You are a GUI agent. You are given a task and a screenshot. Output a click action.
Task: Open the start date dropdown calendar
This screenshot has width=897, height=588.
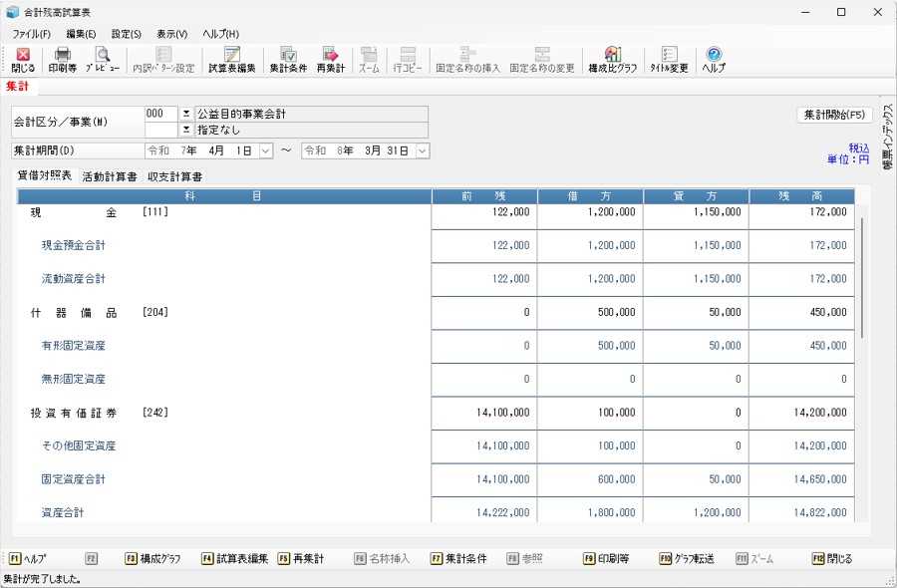coord(266,150)
